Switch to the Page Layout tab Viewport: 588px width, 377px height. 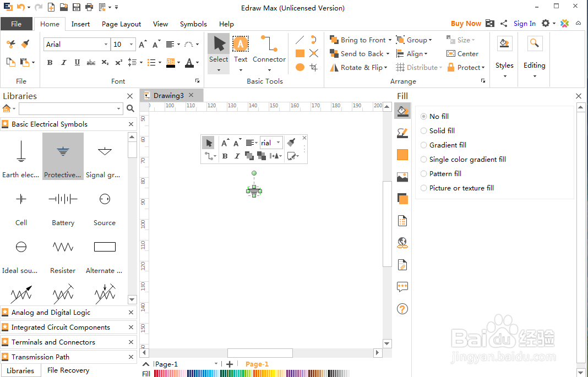(x=121, y=24)
